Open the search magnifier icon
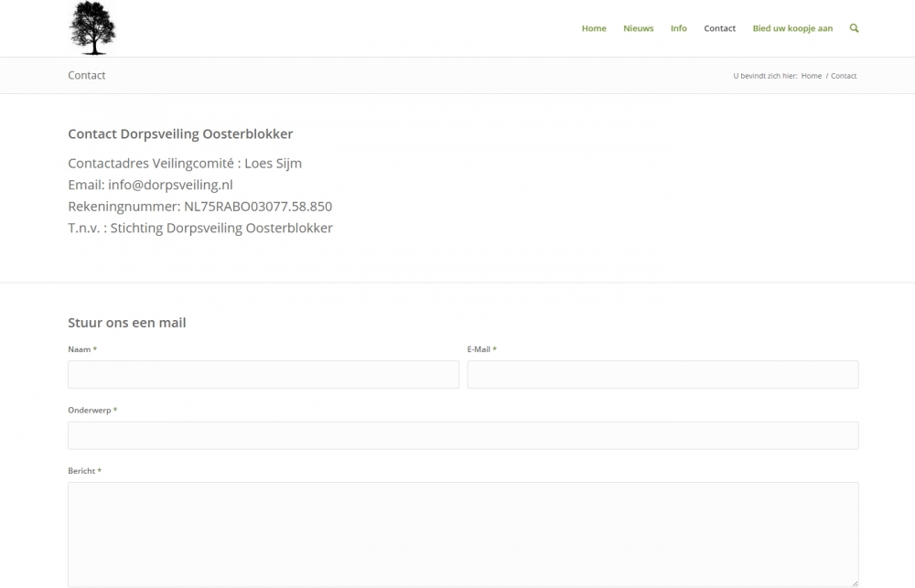The height and width of the screenshot is (588, 915). [x=854, y=28]
